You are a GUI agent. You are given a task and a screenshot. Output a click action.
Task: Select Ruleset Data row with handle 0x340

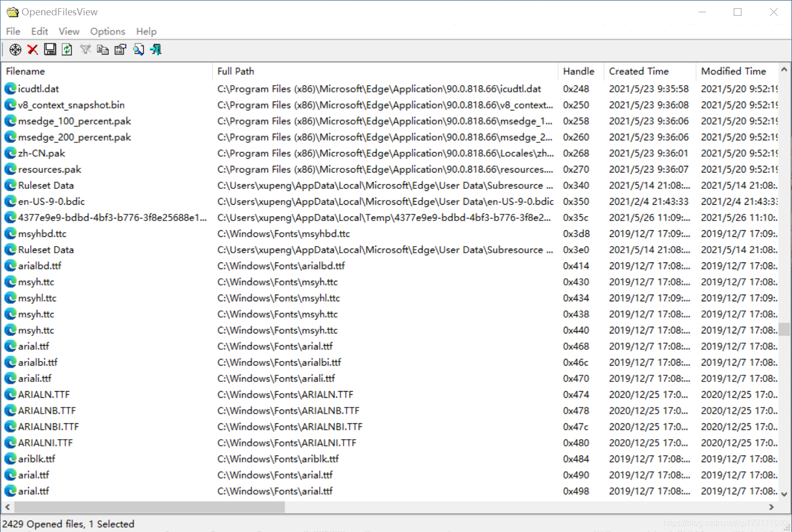click(x=390, y=185)
